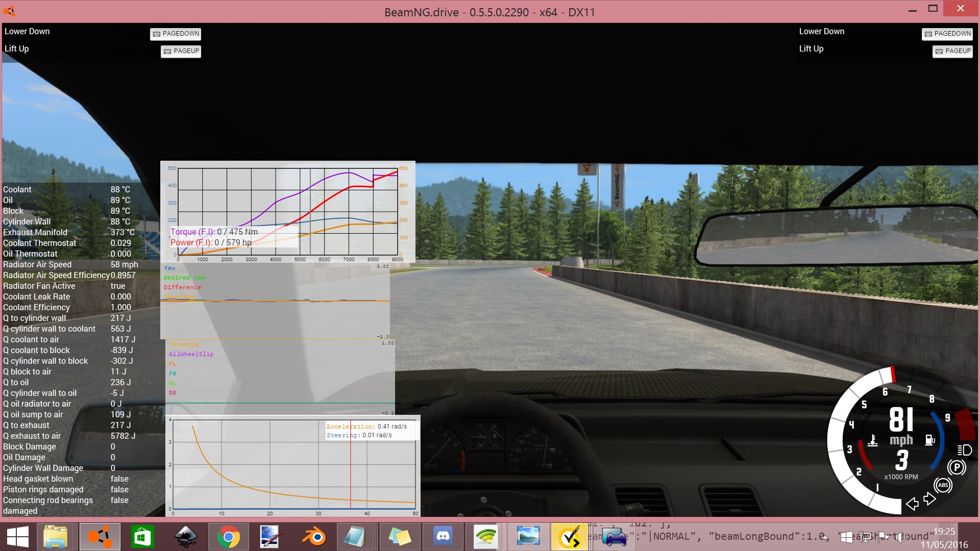Open the game controller taskbar icon
The width and height of the screenshot is (980, 551).
(x=615, y=537)
